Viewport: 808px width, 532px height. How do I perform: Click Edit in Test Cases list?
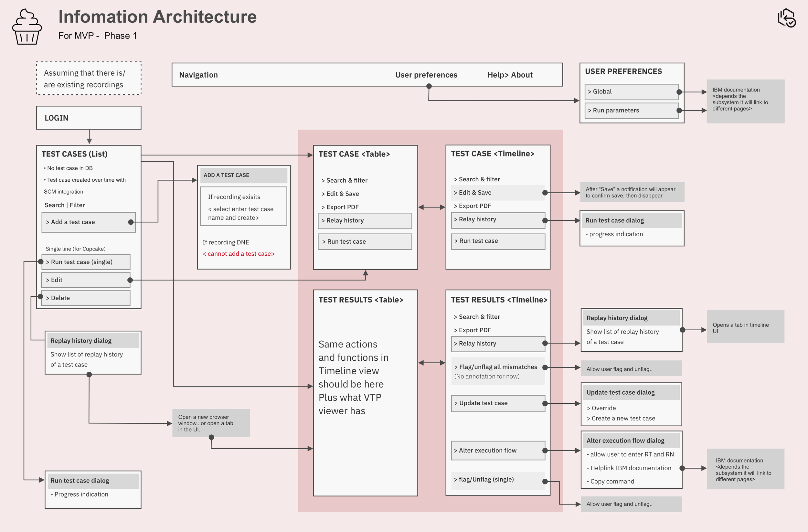[86, 280]
